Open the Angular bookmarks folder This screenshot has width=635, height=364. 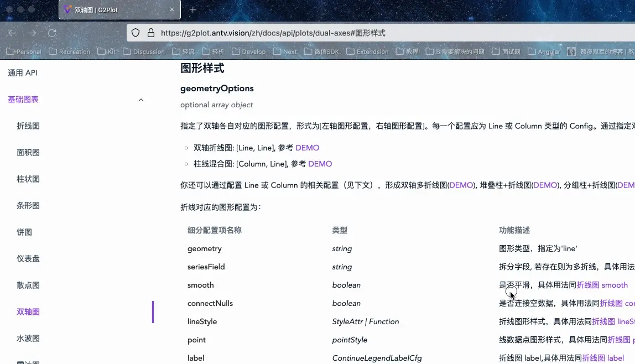[x=544, y=51]
